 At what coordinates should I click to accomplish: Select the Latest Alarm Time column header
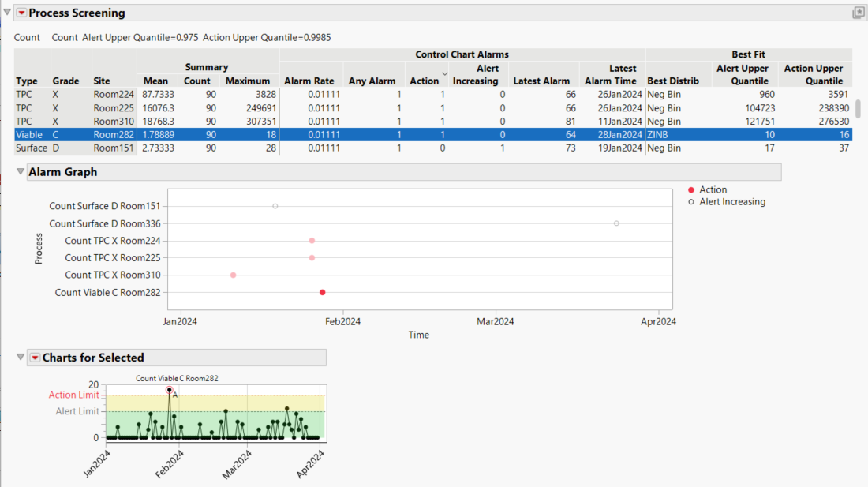611,75
